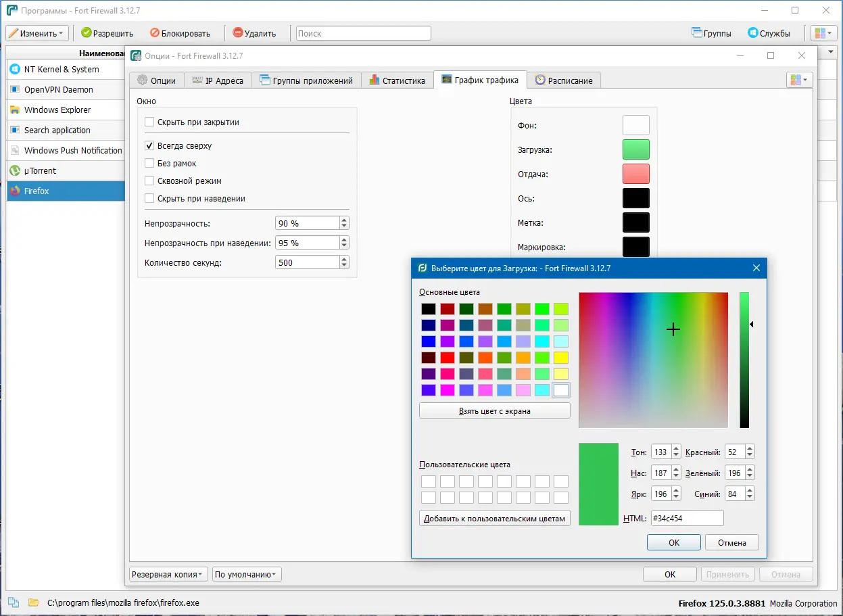Click the red Отдача color swatch

(636, 174)
